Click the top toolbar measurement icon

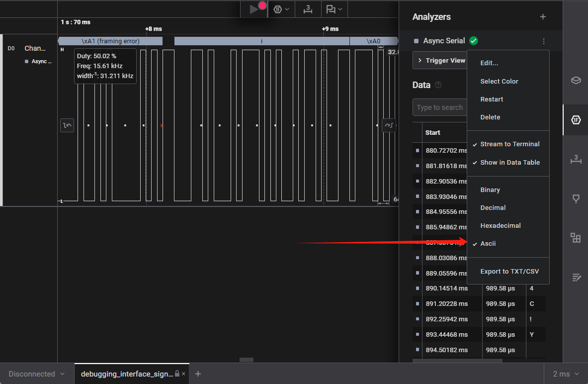pyautogui.click(x=308, y=9)
